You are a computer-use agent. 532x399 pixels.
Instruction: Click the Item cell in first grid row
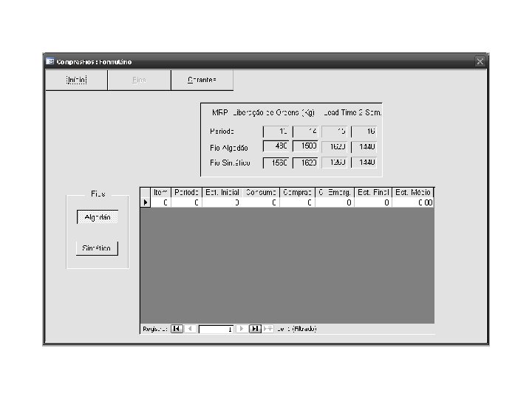pyautogui.click(x=160, y=202)
